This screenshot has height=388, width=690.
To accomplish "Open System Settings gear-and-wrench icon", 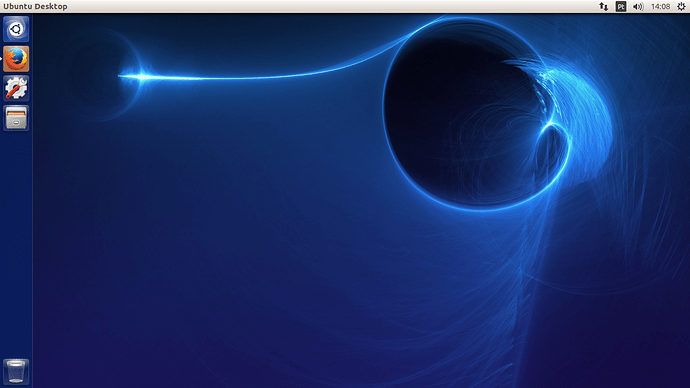I will tap(16, 88).
